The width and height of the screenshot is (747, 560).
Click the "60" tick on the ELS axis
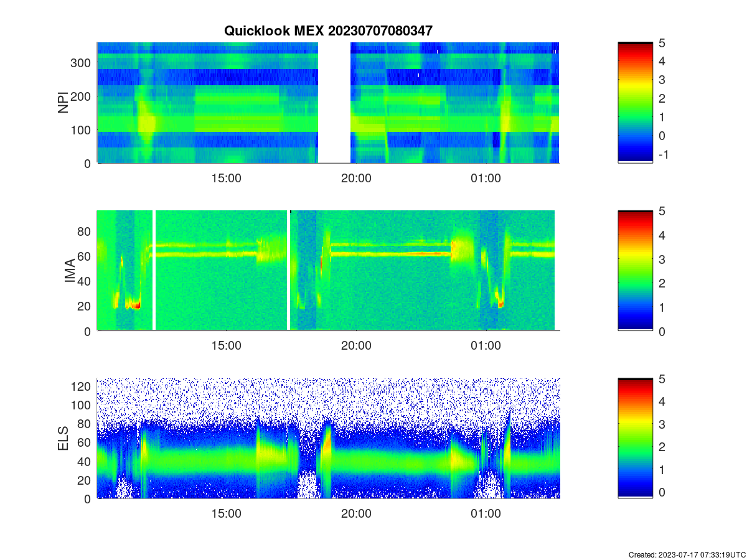85,442
